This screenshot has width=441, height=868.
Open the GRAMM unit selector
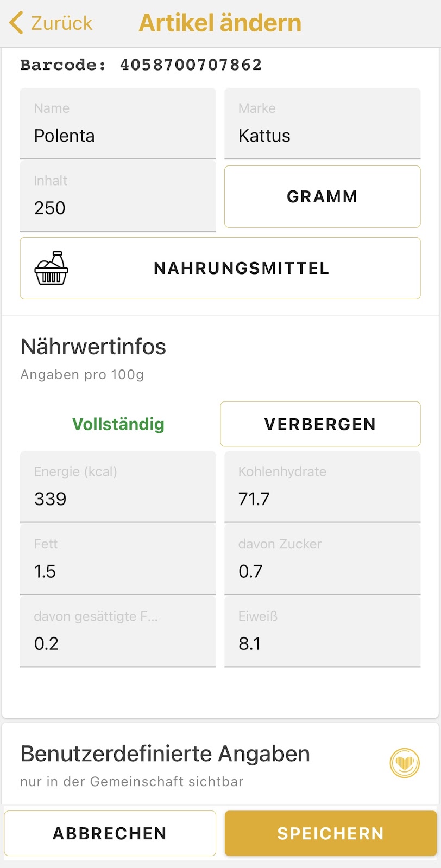pos(323,196)
